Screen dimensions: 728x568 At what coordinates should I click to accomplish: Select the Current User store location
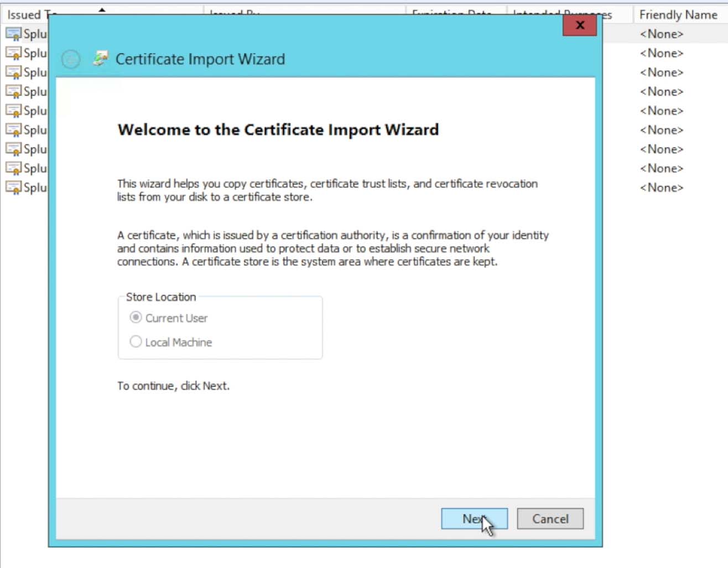point(136,317)
